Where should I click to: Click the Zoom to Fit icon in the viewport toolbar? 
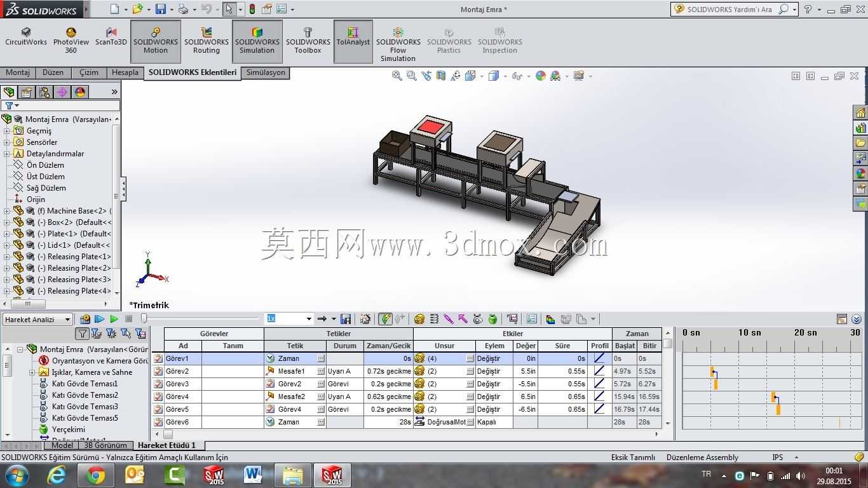pyautogui.click(x=397, y=76)
